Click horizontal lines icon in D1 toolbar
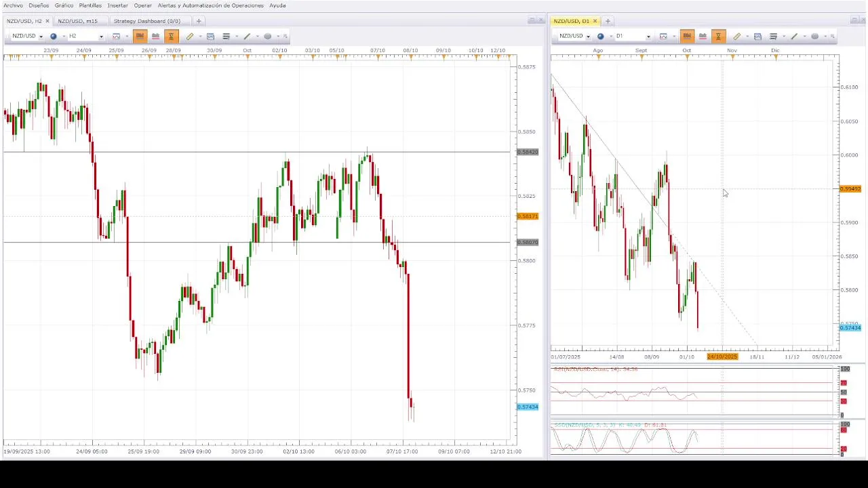The image size is (868, 488). click(x=773, y=37)
